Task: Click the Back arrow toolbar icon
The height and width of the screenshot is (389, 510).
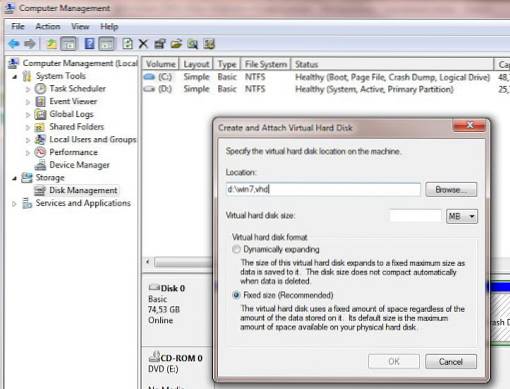Action: coord(14,43)
